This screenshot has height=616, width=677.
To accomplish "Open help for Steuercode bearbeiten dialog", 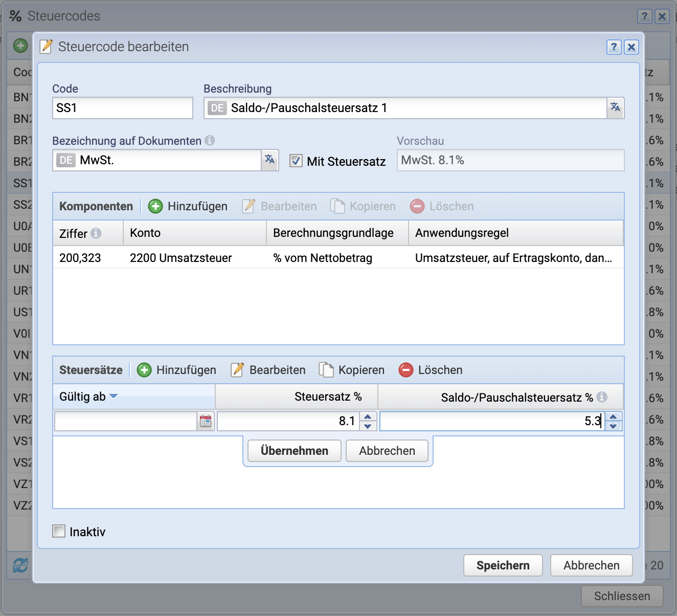I will pyautogui.click(x=614, y=47).
